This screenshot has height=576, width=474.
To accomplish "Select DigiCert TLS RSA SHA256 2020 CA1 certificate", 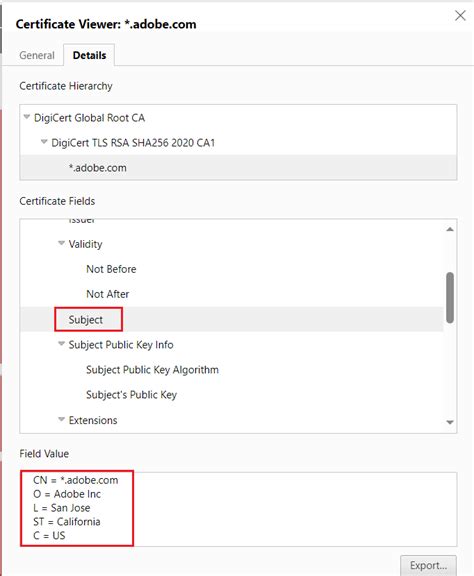I will (133, 143).
